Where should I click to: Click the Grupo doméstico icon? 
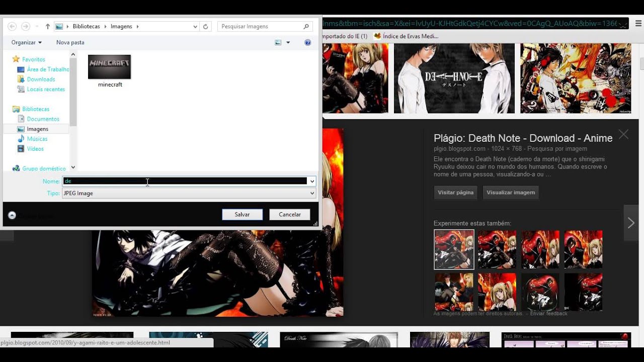[16, 168]
